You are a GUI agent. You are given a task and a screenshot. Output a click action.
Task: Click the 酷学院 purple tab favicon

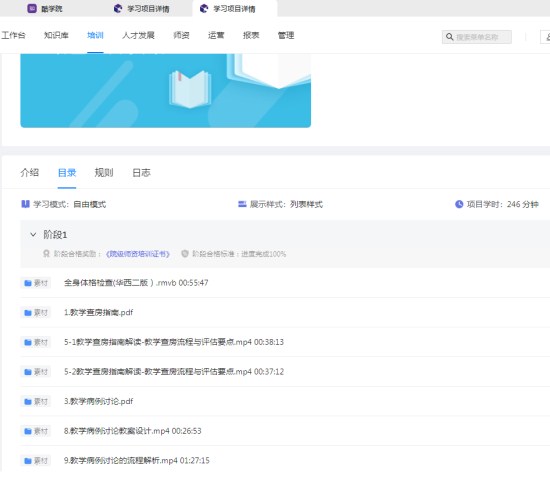tap(32, 8)
